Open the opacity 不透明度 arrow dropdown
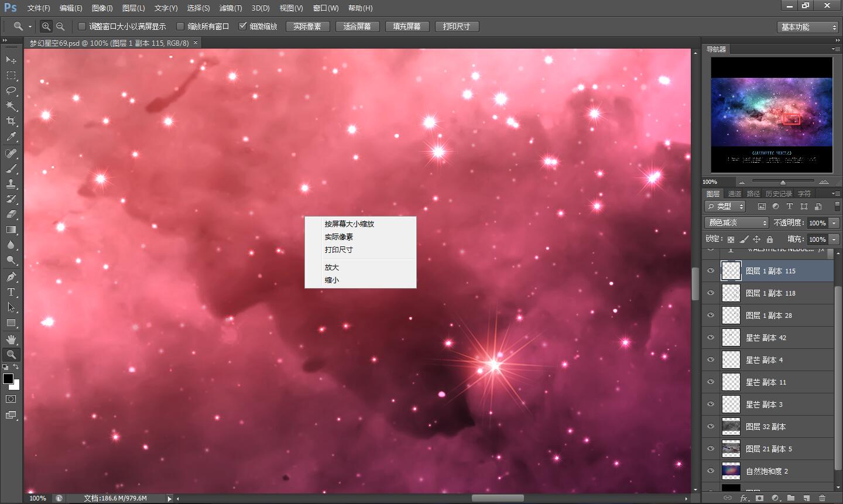The width and height of the screenshot is (843, 504). pyautogui.click(x=834, y=223)
